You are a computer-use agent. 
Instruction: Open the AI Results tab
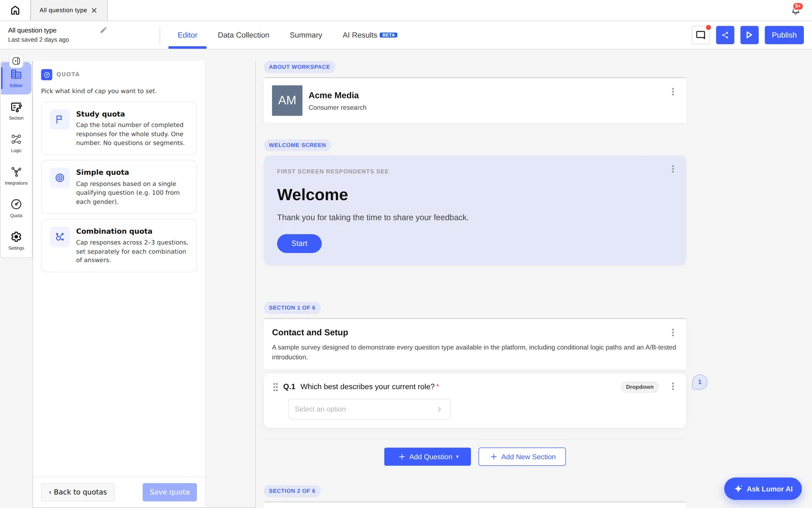point(369,35)
